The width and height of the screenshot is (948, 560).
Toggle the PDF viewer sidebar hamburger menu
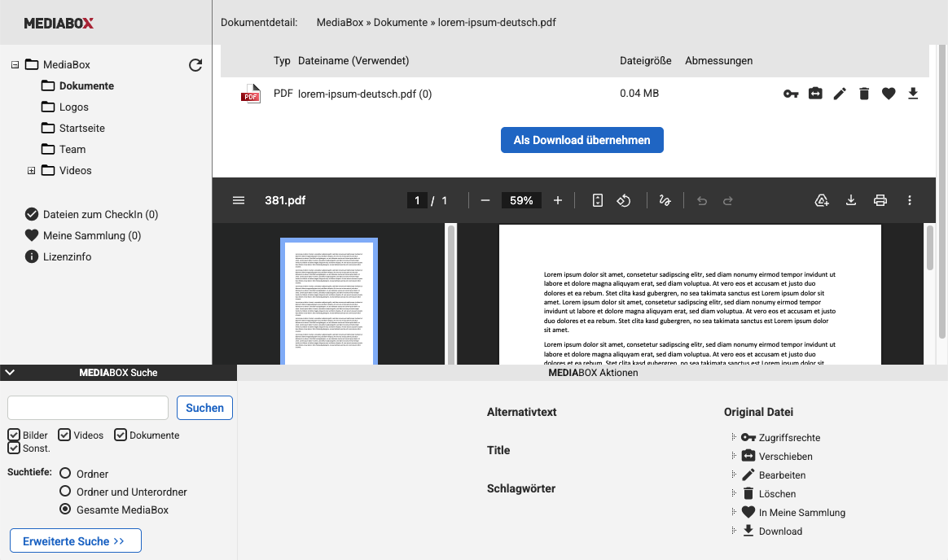click(239, 200)
